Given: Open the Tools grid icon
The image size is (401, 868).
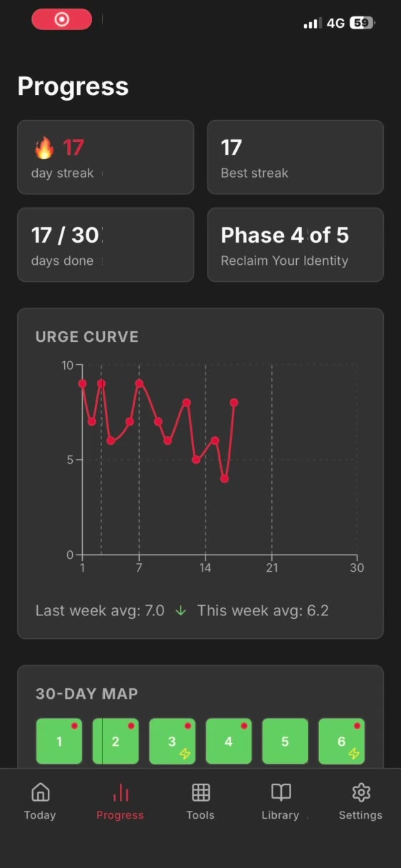Looking at the screenshot, I should (x=200, y=792).
